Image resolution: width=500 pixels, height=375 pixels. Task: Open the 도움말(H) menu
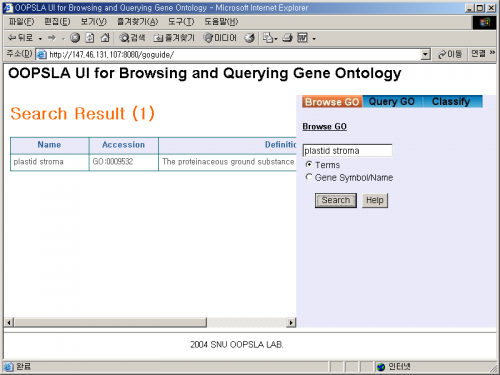221,22
